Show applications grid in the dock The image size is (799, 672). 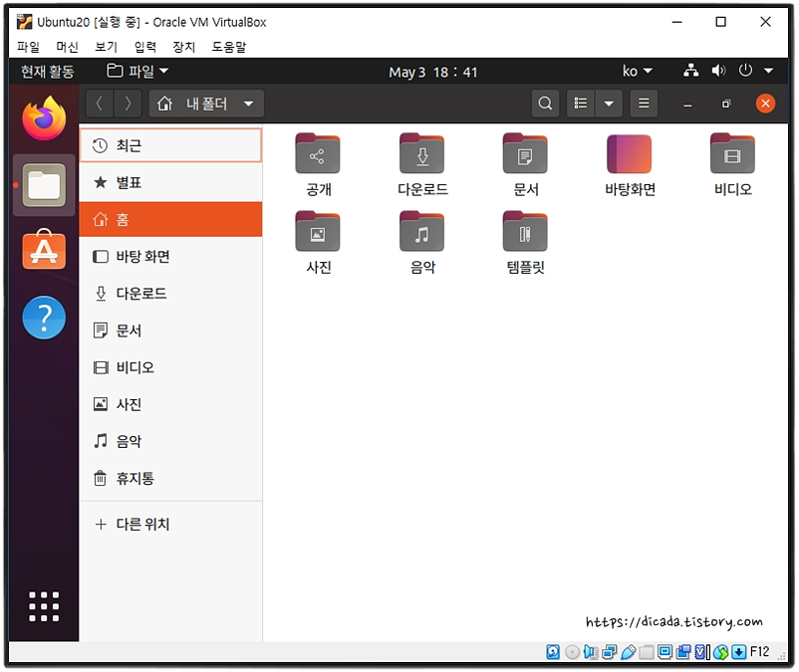click(x=44, y=606)
